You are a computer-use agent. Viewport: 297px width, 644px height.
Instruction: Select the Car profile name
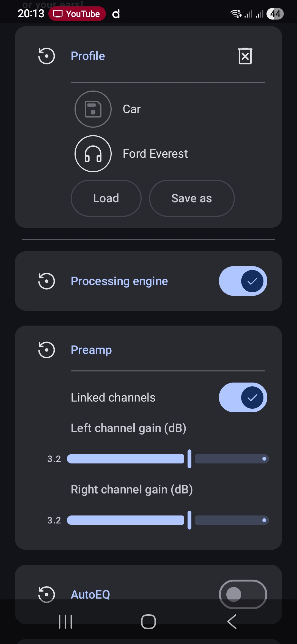click(132, 109)
